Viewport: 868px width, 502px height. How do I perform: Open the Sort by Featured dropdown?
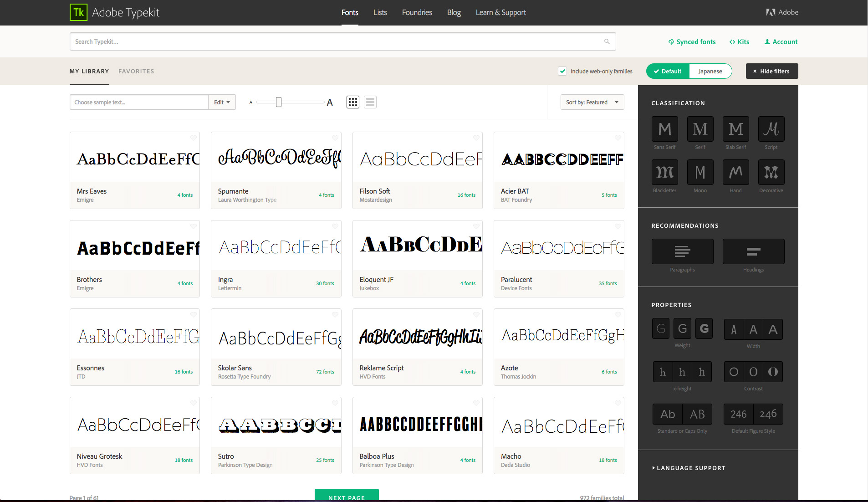tap(592, 102)
